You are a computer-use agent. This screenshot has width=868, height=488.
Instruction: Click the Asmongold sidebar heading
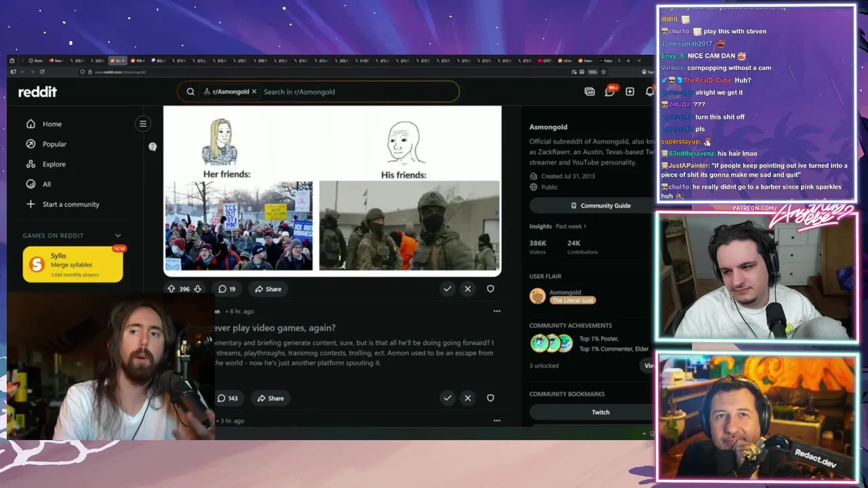[x=549, y=127]
